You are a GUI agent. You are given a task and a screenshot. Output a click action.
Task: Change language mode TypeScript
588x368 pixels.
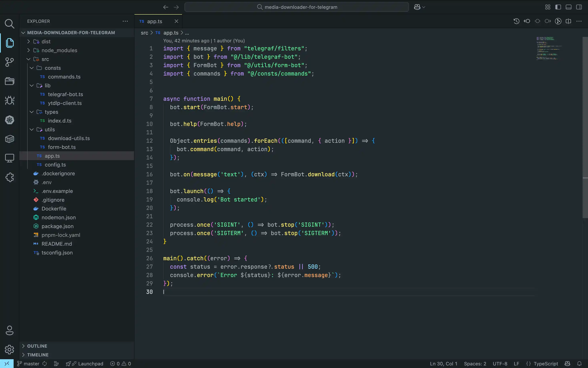[x=546, y=364]
